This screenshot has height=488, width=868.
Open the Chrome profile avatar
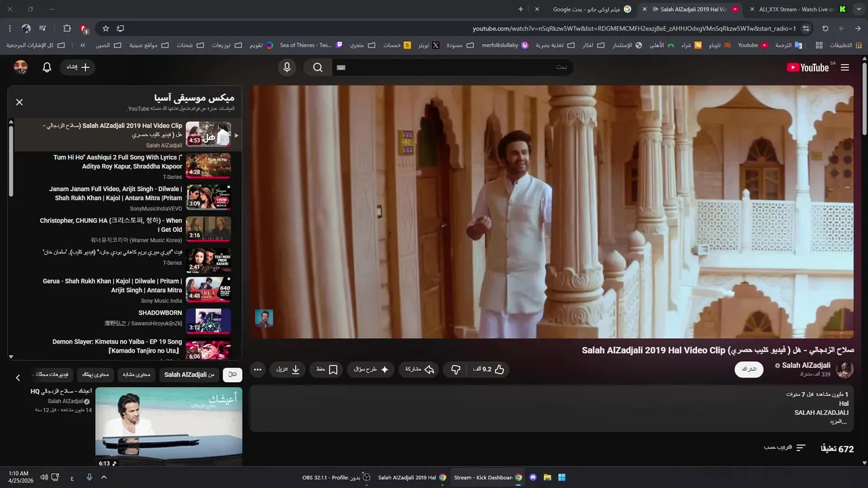pos(26,28)
